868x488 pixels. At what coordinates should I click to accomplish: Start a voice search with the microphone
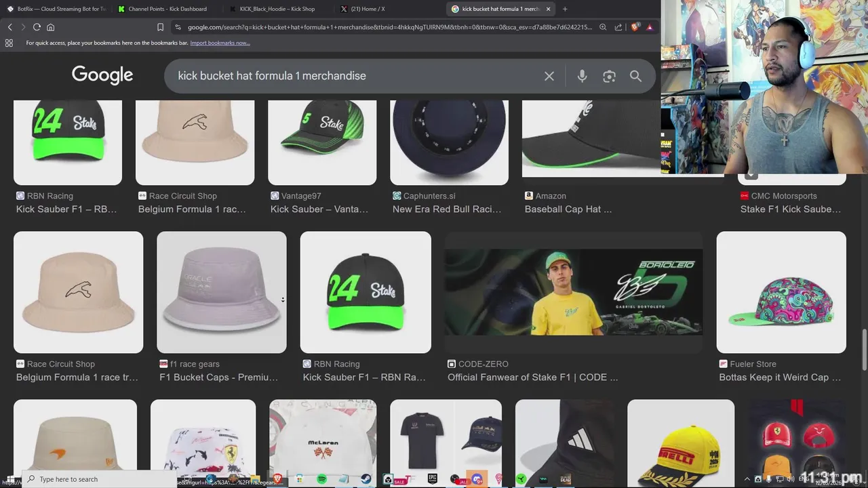point(582,76)
